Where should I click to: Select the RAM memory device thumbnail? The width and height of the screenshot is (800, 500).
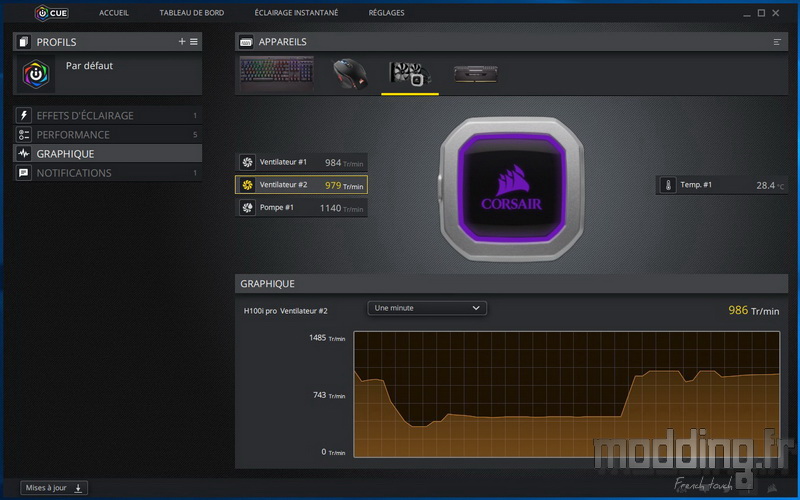[x=476, y=74]
